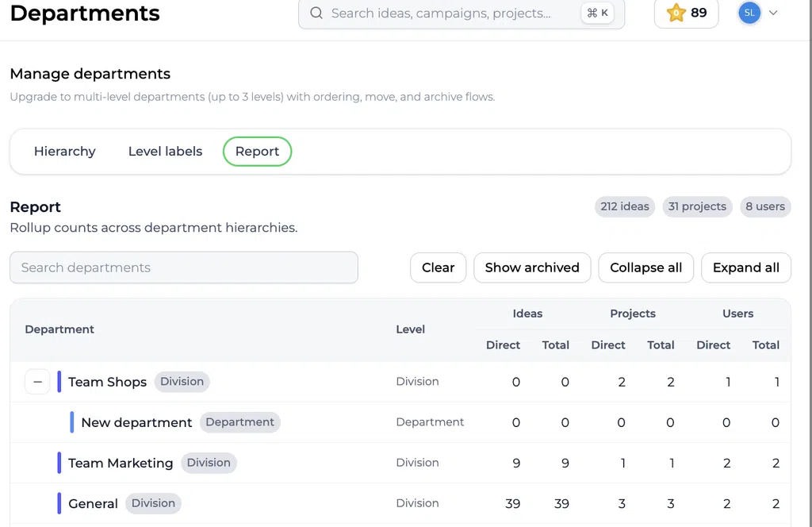Viewport: 812px width, 527px height.
Task: Click the magnifier icon in search bar
Action: click(316, 13)
